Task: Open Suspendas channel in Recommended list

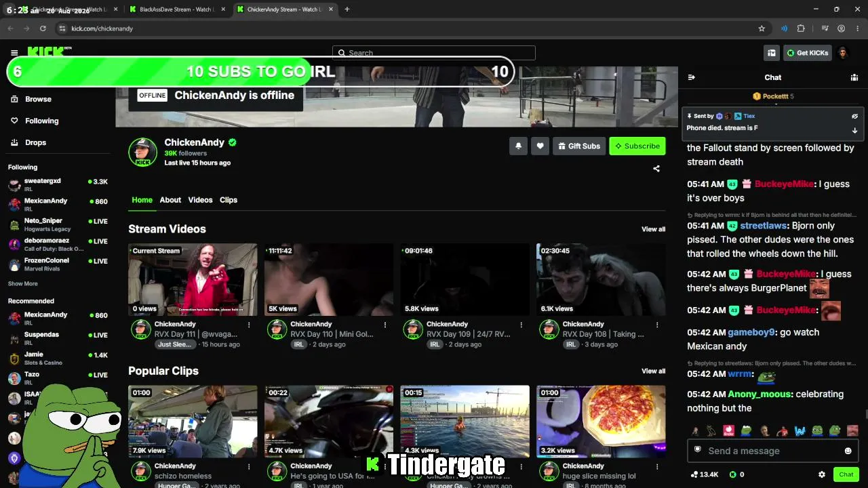Action: (58, 338)
